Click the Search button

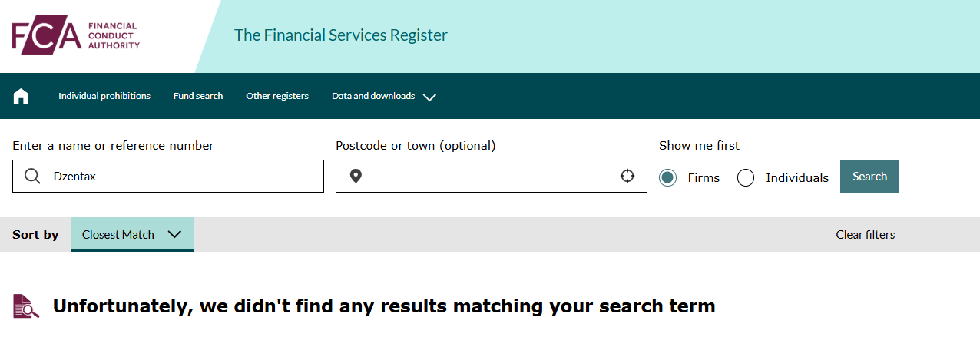(869, 176)
